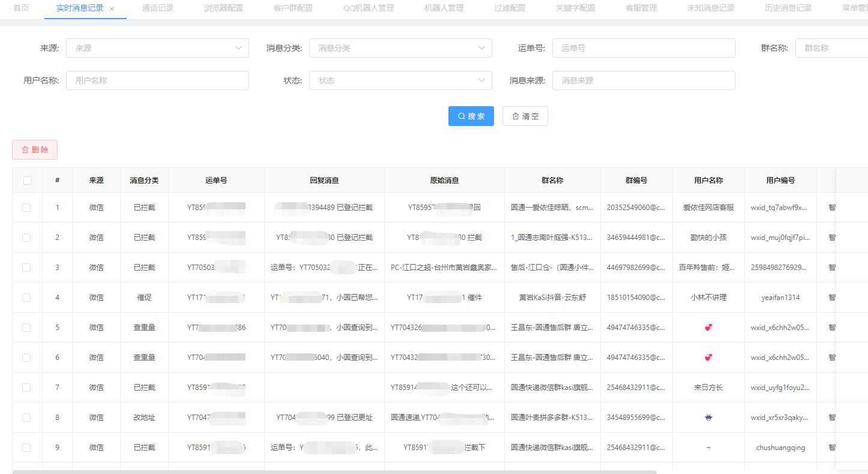Click the magnifier icon inside 搜索 button
The image size is (868, 474).
click(x=461, y=116)
